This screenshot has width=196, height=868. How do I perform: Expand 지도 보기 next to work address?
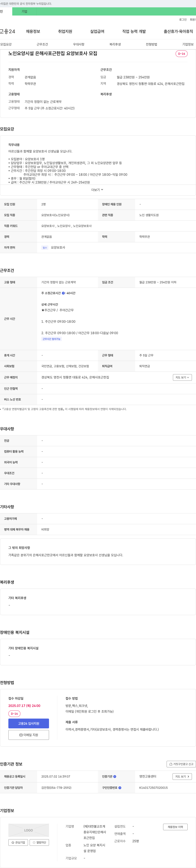(x=182, y=377)
